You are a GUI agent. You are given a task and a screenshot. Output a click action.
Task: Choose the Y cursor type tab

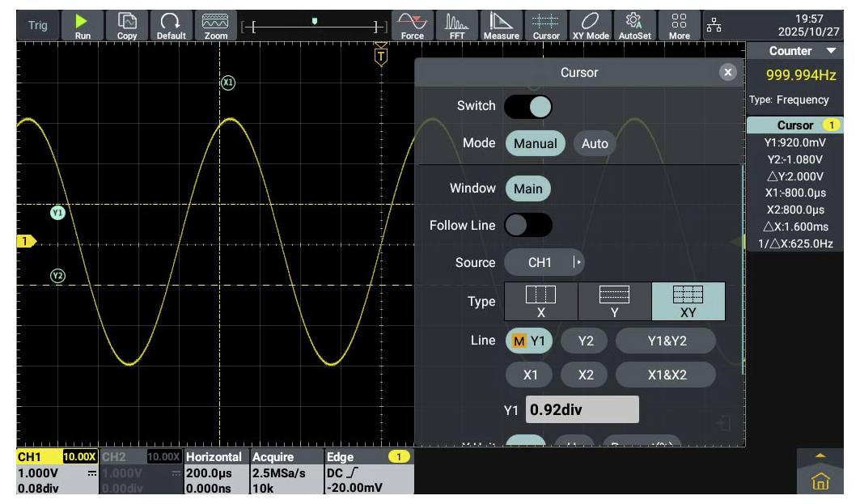(x=615, y=301)
